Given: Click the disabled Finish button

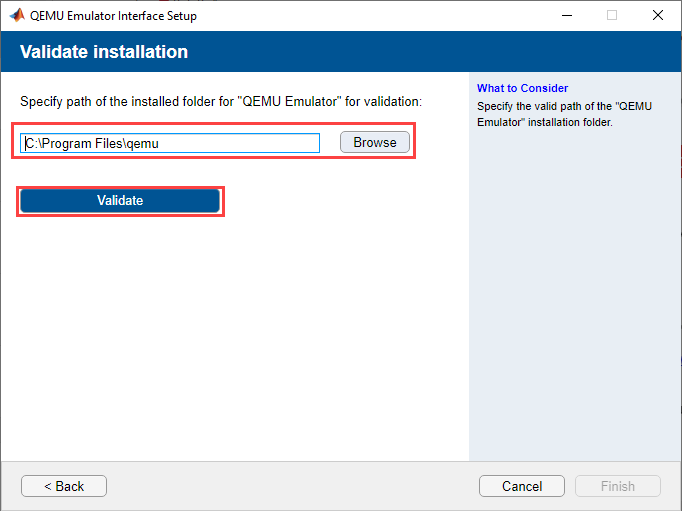Looking at the screenshot, I should (x=617, y=486).
